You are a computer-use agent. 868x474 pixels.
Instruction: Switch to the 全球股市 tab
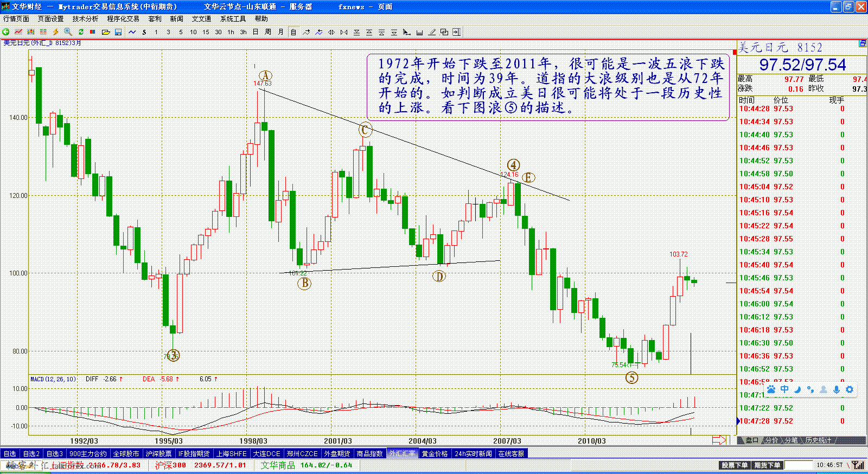126,453
